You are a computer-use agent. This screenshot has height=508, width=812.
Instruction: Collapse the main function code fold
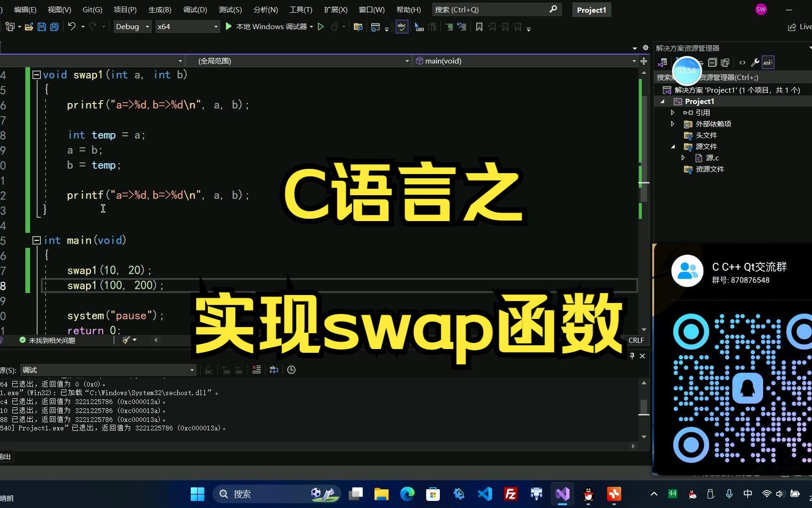[36, 240]
